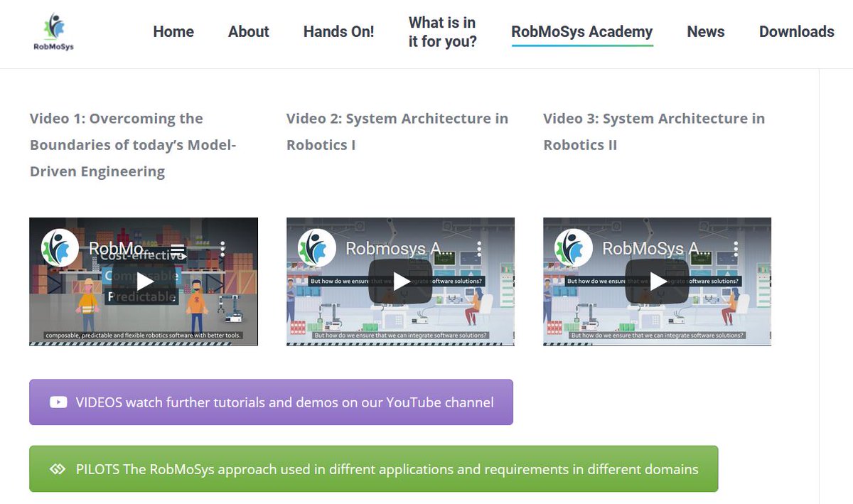Viewport: 853px width, 504px height.
Task: Open the playlist icon on Video 1
Action: (x=178, y=250)
